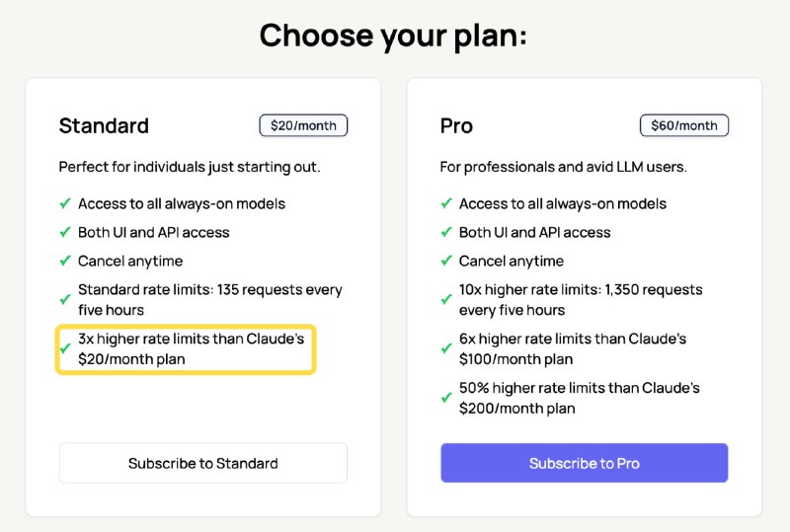Image resolution: width=790 pixels, height=532 pixels.
Task: Click checkmark beside Pro's 'Access to all always-on models'
Action: coord(446,203)
